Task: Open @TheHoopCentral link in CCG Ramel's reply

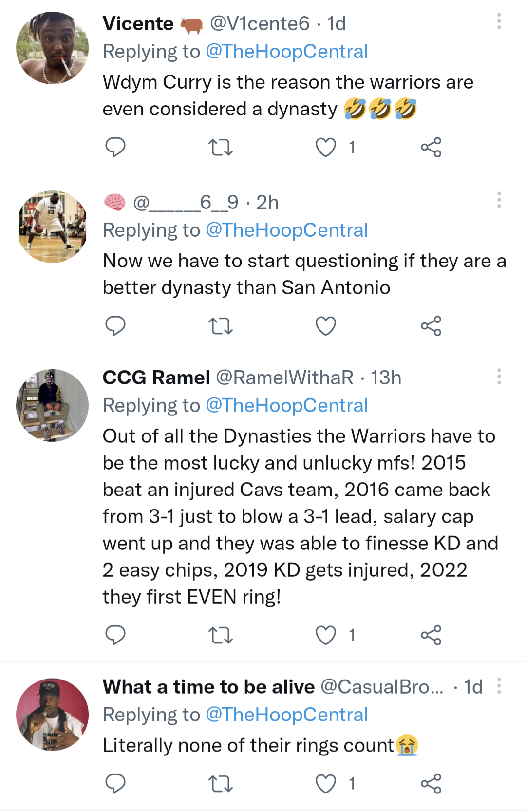Action: 286,405
